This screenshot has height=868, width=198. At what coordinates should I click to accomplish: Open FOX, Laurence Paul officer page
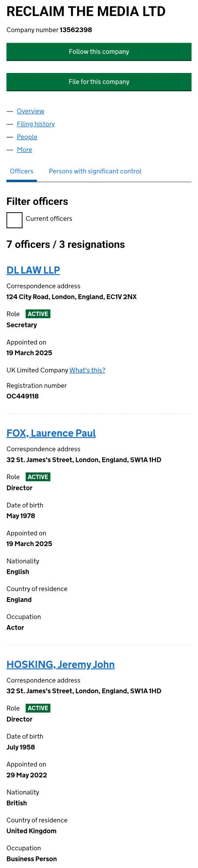[51, 433]
